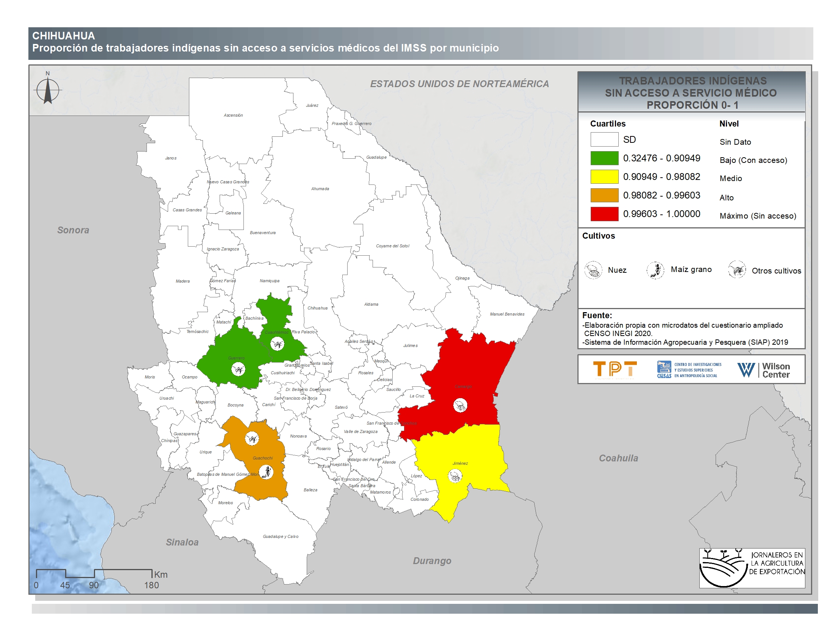Viewport: 833px width, 644px height.
Task: Click the kilometer scale bar
Action: click(94, 574)
